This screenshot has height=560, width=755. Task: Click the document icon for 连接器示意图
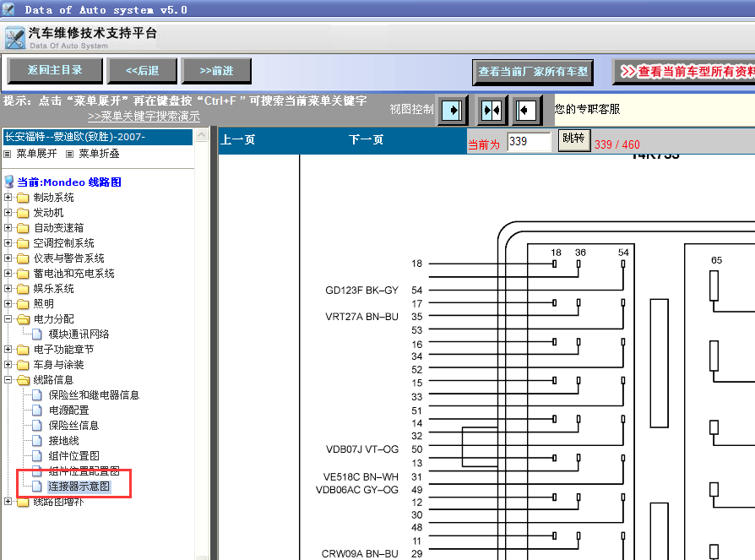[x=36, y=487]
